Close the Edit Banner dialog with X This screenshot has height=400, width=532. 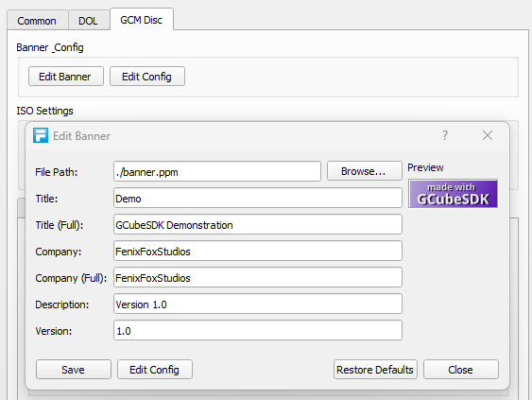click(x=488, y=135)
